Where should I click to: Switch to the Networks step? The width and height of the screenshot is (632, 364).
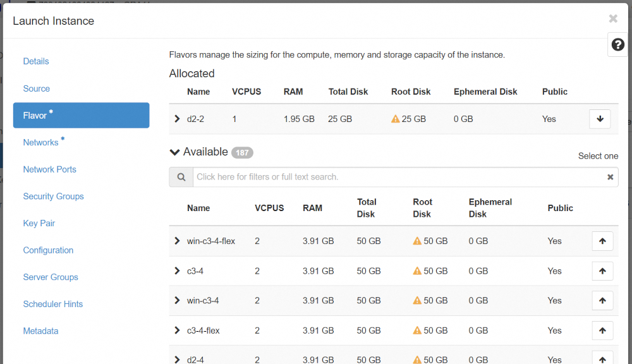pos(41,142)
